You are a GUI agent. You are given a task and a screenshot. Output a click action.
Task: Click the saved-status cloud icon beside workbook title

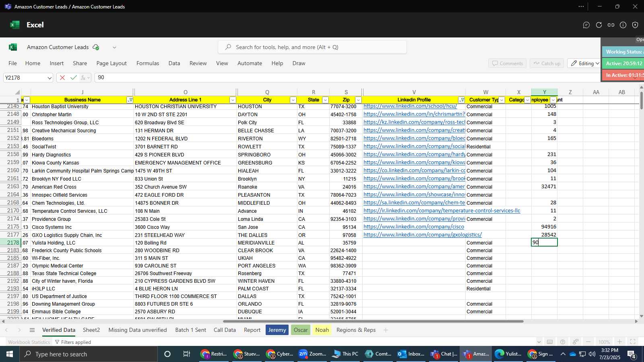96,47
